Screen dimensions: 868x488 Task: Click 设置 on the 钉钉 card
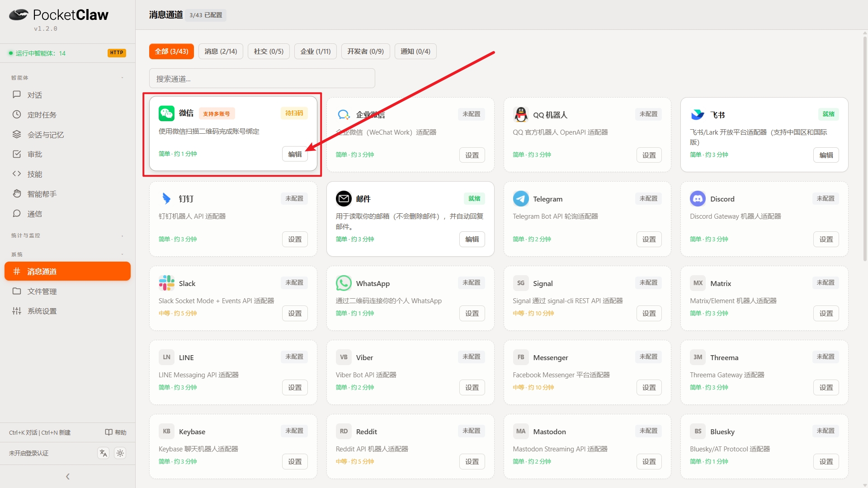[x=295, y=239]
